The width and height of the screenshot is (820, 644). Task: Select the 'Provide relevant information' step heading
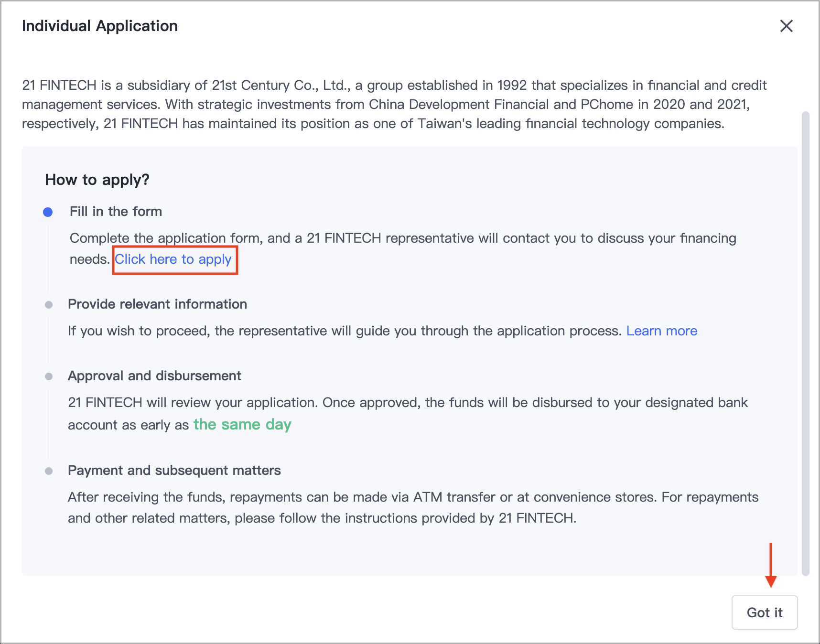tap(157, 304)
